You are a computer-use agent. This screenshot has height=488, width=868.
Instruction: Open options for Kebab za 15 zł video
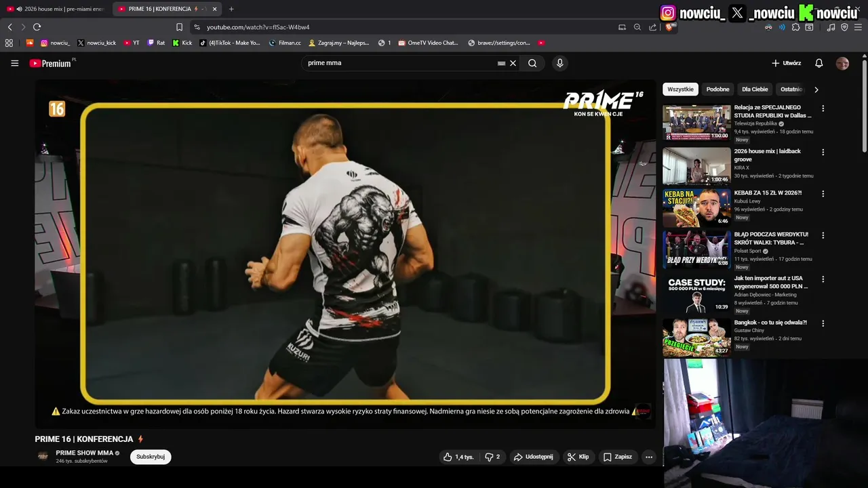pyautogui.click(x=823, y=194)
